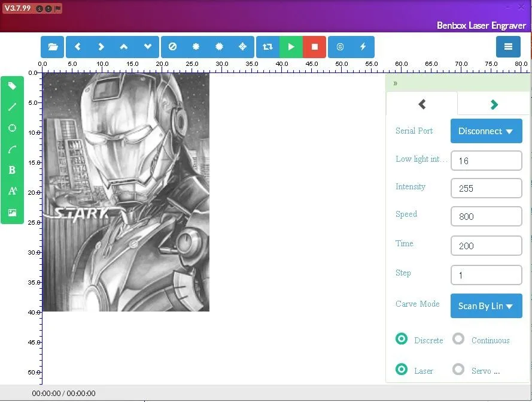Image resolution: width=532 pixels, height=402 pixels.
Task: Click the V3.7.99 version label
Action: pyautogui.click(x=17, y=8)
